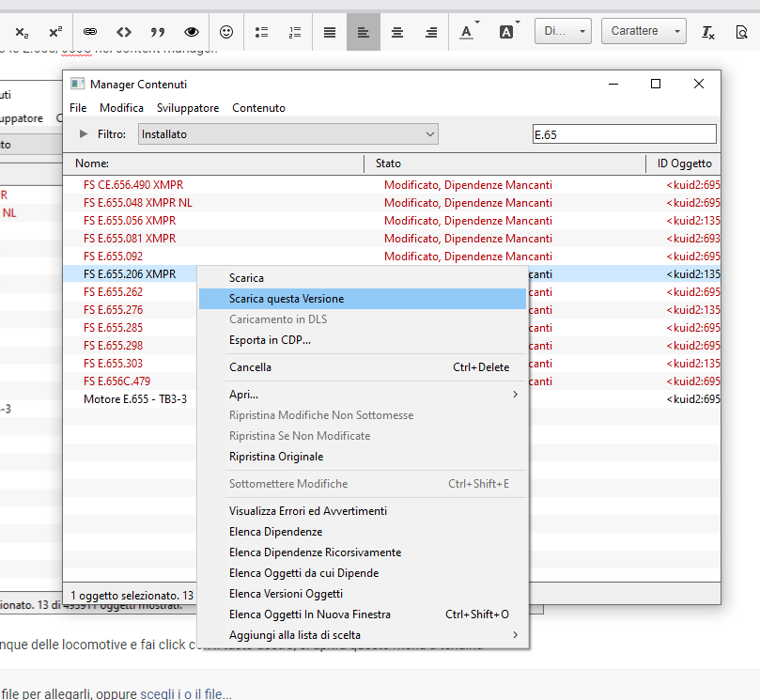The image size is (760, 700).
Task: Open the Modifica menu
Action: (122, 108)
